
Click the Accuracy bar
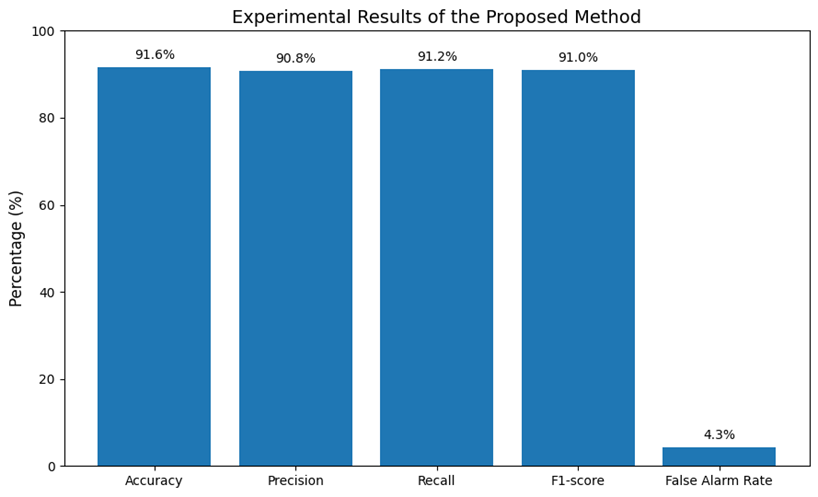[154, 266]
